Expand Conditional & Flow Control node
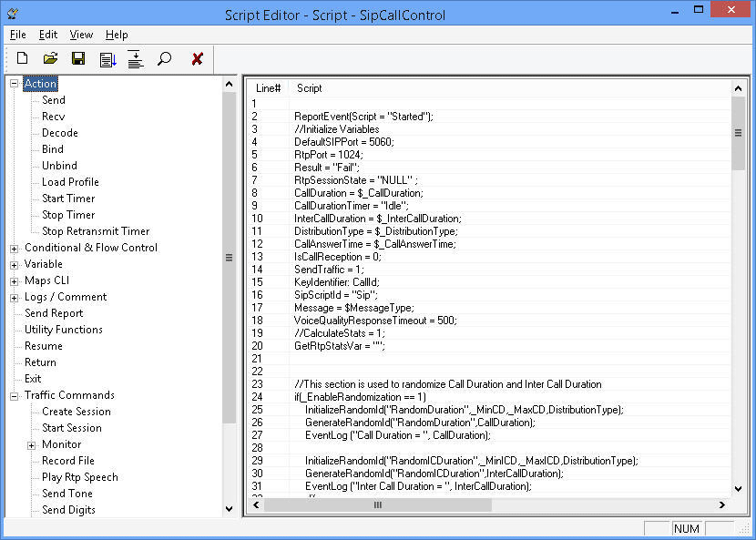 click(x=14, y=249)
